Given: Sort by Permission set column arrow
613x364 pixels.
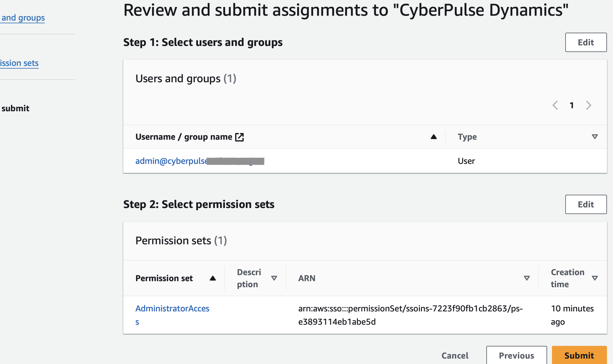Looking at the screenshot, I should tap(212, 278).
